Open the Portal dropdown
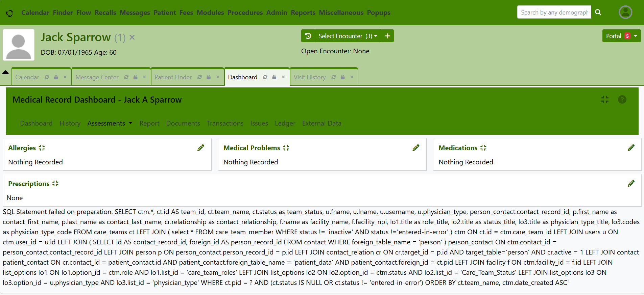Screen dimensions: 644x295 point(621,36)
